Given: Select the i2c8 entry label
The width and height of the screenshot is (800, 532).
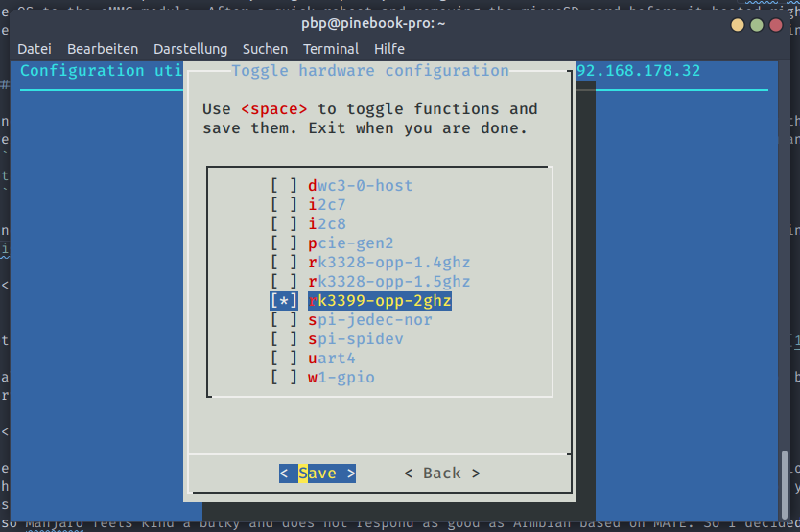Looking at the screenshot, I should pyautogui.click(x=326, y=224).
